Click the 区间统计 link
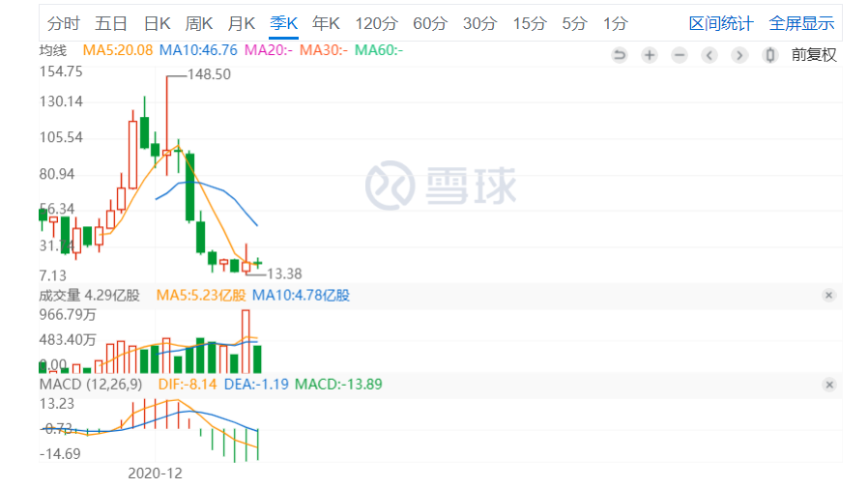The height and width of the screenshot is (488, 868). pos(720,23)
